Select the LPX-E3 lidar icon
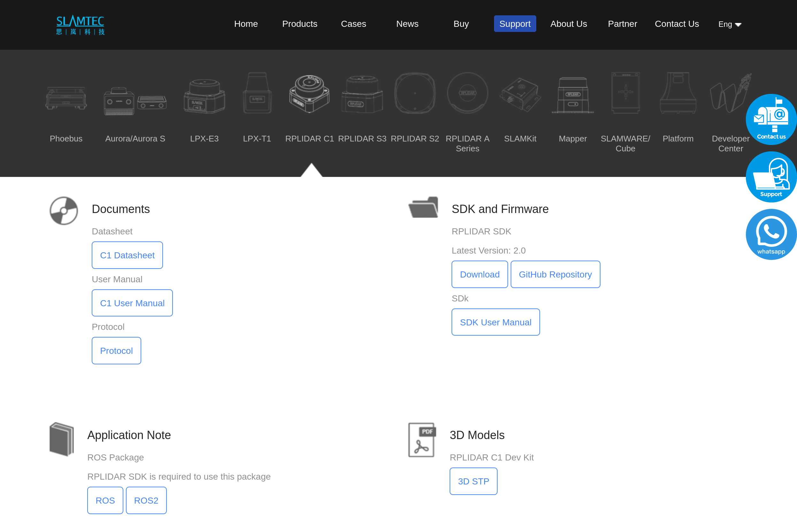Screen dimensions: 797x532 (x=204, y=96)
